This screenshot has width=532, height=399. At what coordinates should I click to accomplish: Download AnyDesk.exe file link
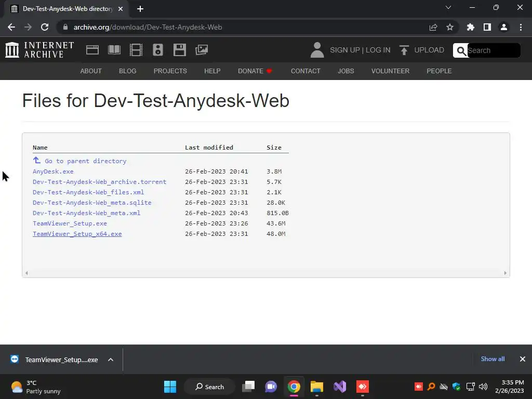[53, 171]
